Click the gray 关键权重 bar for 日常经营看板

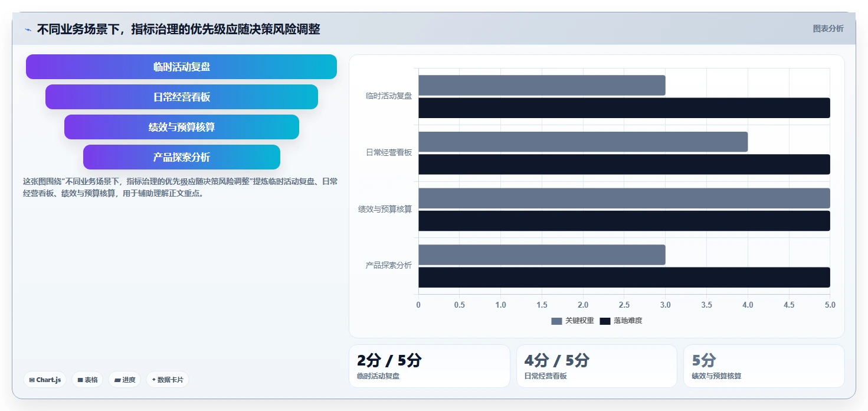pos(583,142)
